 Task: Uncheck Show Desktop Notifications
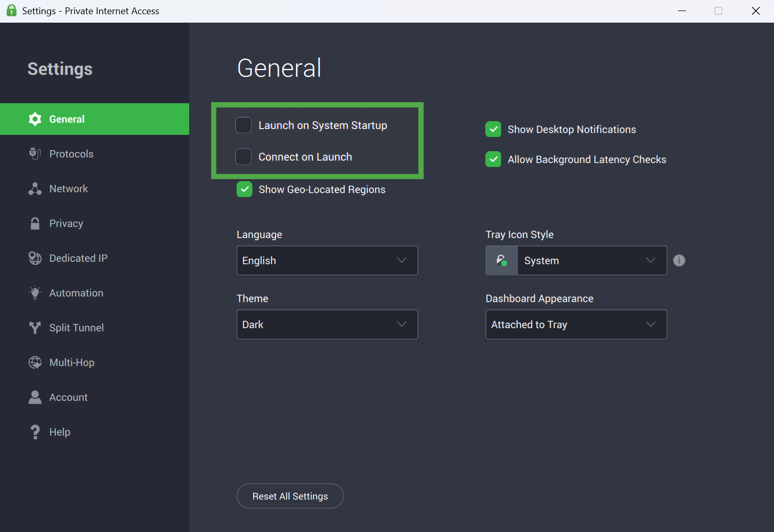pos(493,129)
